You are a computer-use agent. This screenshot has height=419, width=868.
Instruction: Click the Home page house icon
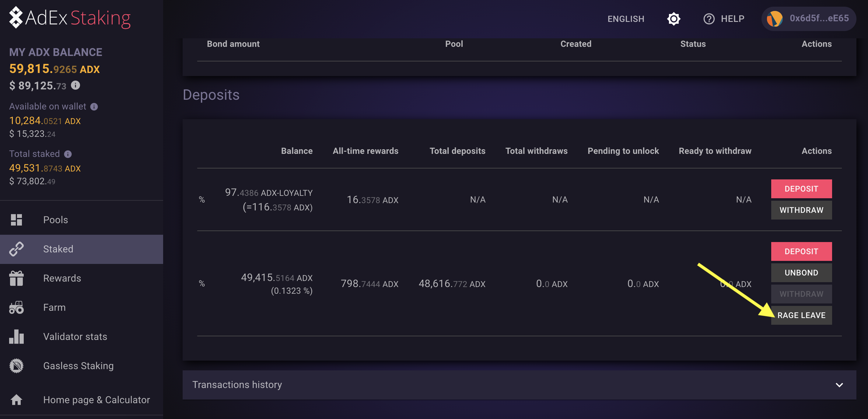click(x=16, y=400)
